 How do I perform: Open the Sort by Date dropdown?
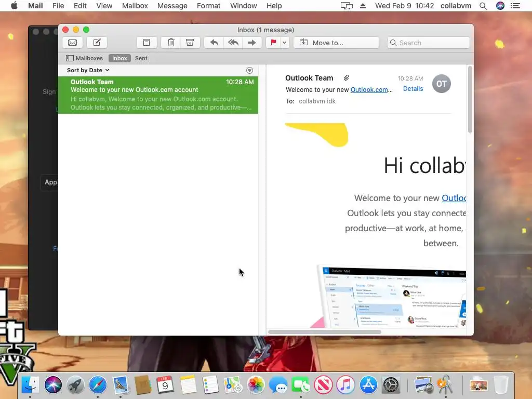pos(88,70)
